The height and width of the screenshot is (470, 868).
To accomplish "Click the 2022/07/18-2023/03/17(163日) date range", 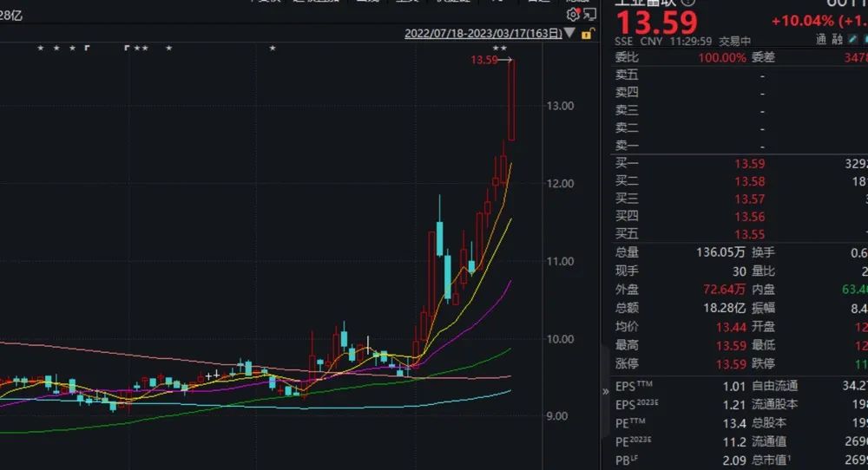I will point(483,34).
